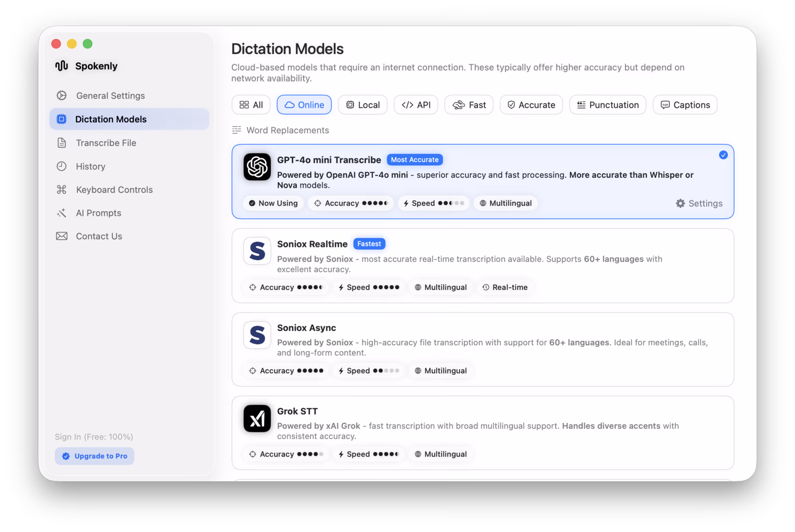795x532 pixels.
Task: Open History in the sidebar
Action: click(129, 166)
